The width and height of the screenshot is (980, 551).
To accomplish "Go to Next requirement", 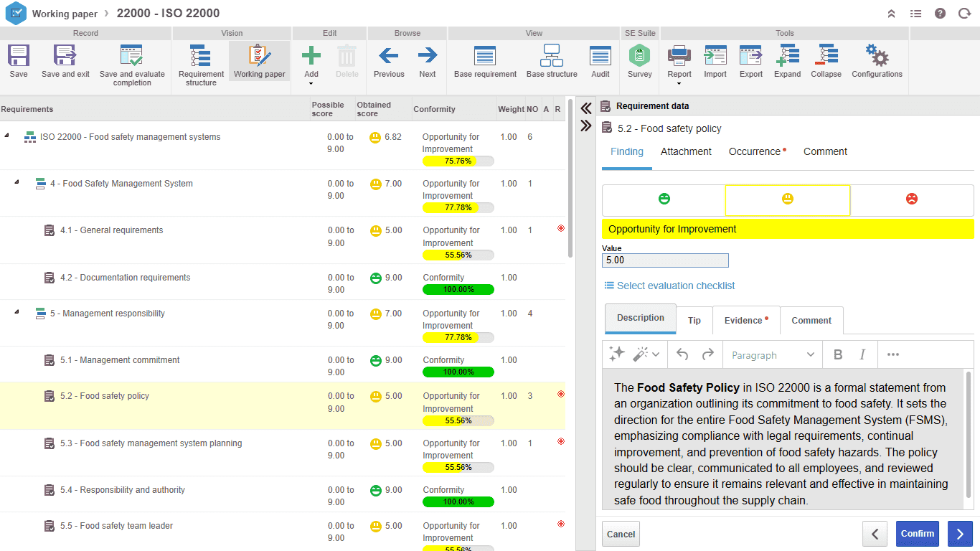I will point(428,55).
